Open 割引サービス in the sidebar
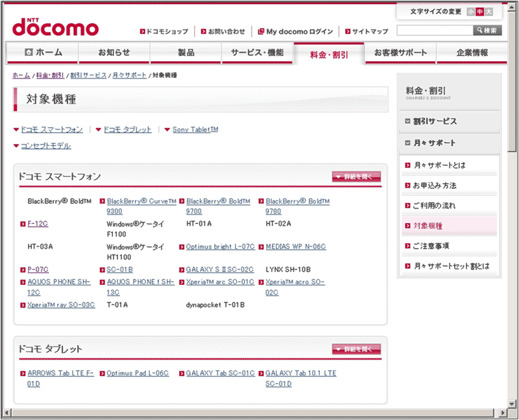 point(449,121)
